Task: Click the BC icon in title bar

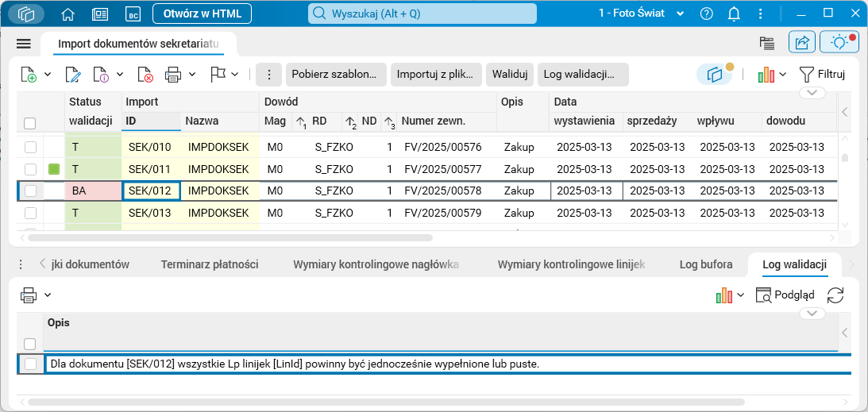Action: [133, 14]
